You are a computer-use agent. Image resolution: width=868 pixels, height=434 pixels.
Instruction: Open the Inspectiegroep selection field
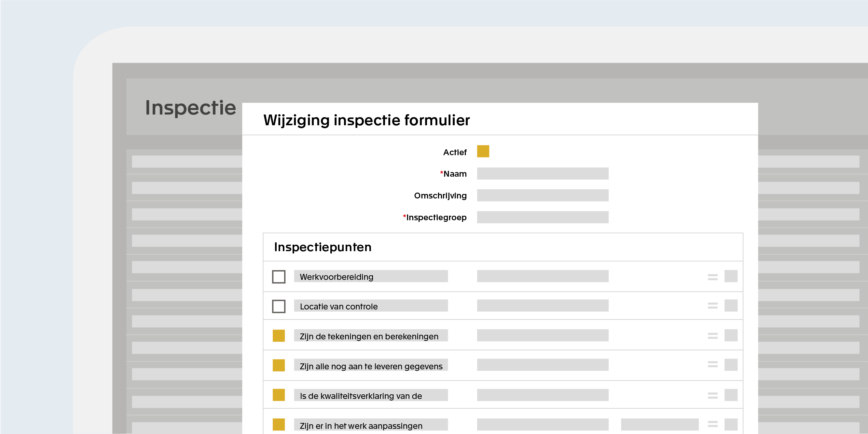click(x=543, y=217)
